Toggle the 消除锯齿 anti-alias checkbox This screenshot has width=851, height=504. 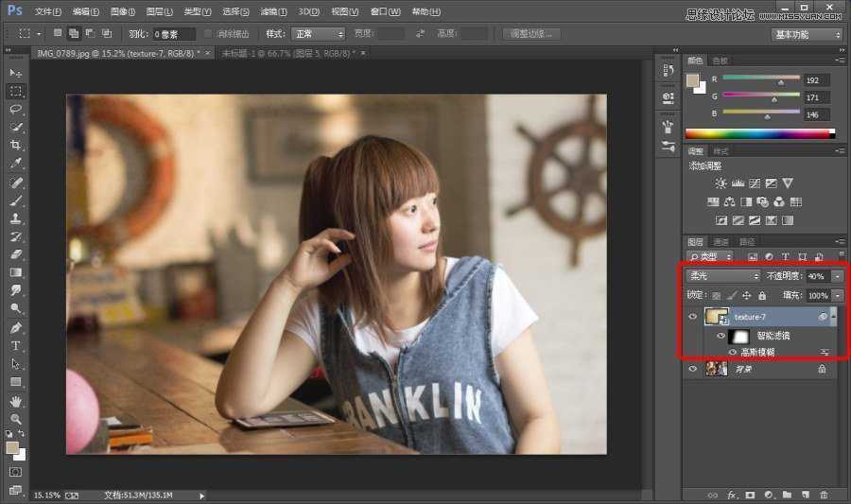point(208,34)
